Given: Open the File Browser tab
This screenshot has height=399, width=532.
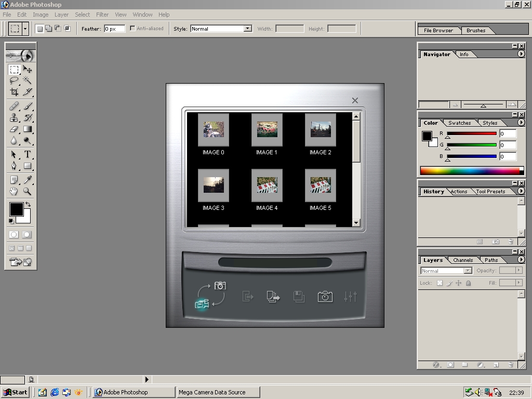Looking at the screenshot, I should (438, 30).
